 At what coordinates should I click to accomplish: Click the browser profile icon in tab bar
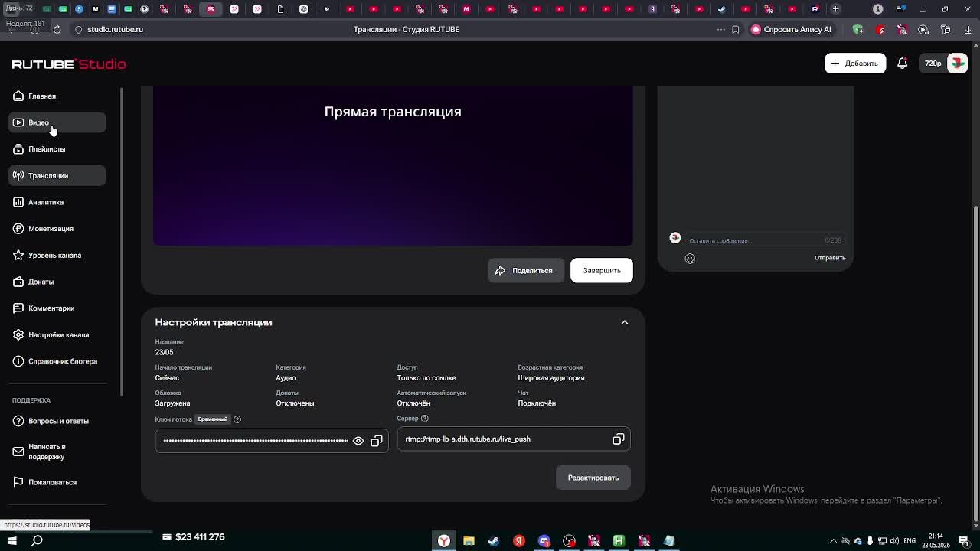(x=878, y=9)
